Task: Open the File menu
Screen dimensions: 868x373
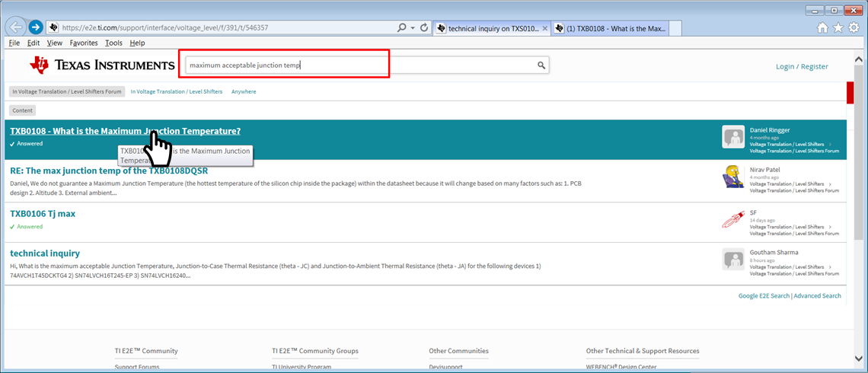Action: pyautogui.click(x=14, y=43)
